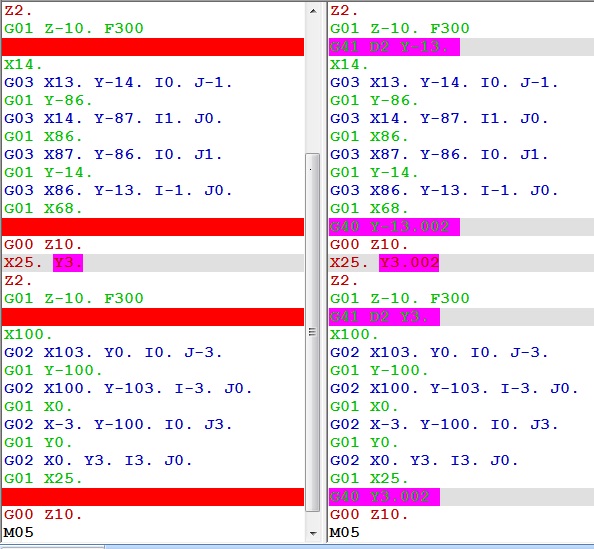Click the vertical scrollbar thumb
The height and width of the screenshot is (549, 594).
pyautogui.click(x=313, y=332)
